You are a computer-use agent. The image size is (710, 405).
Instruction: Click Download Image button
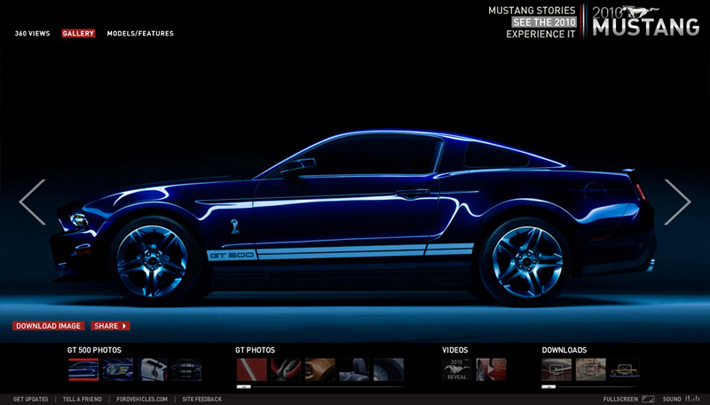click(x=48, y=326)
